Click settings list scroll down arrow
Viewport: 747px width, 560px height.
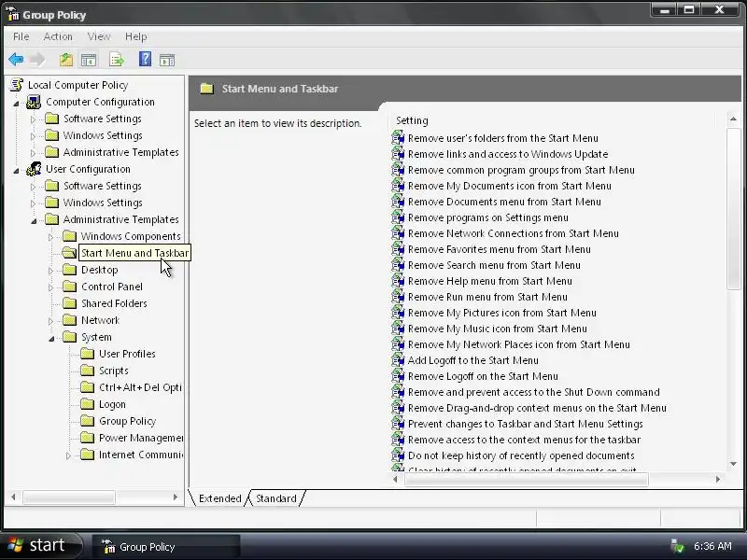(733, 463)
